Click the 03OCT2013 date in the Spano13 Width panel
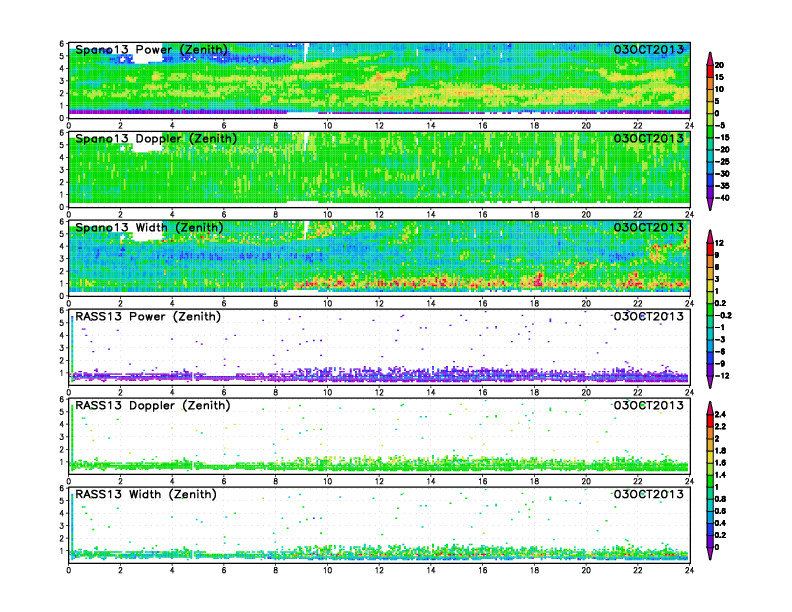792x612 pixels. click(x=649, y=227)
